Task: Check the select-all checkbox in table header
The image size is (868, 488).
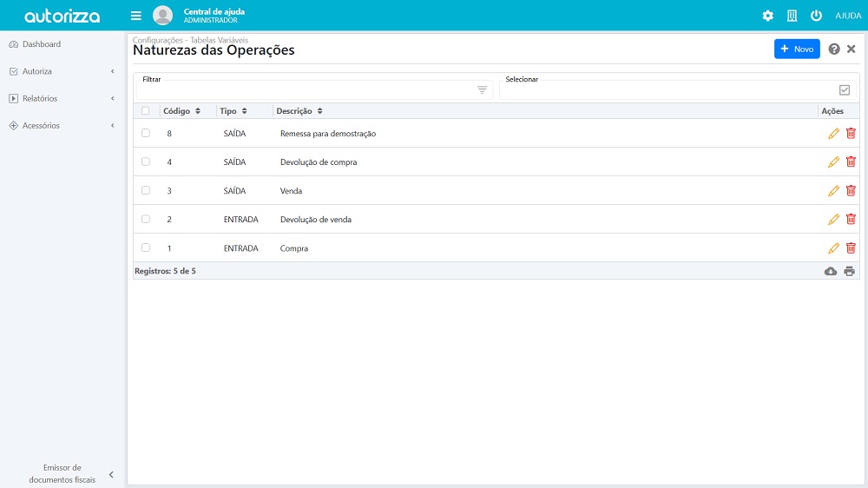Action: pyautogui.click(x=146, y=111)
